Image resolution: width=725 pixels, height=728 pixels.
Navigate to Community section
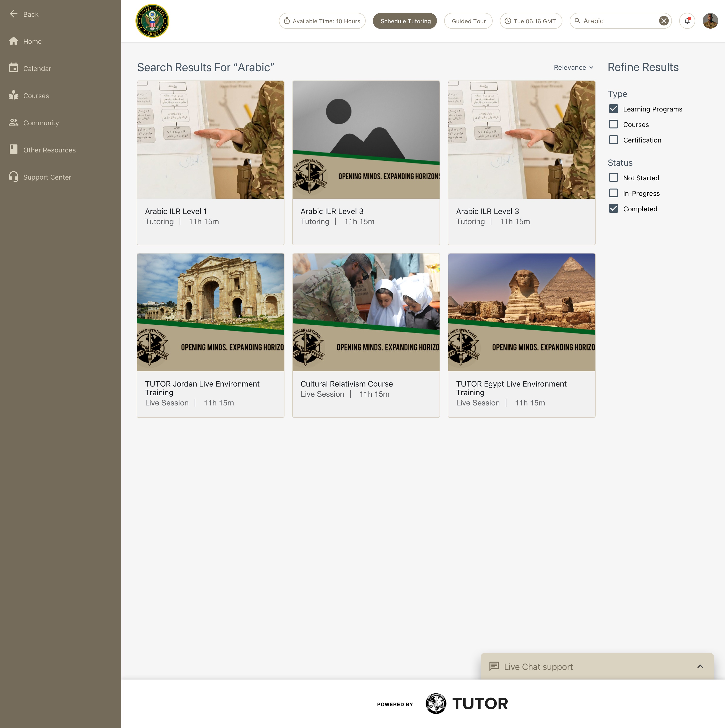click(x=41, y=123)
